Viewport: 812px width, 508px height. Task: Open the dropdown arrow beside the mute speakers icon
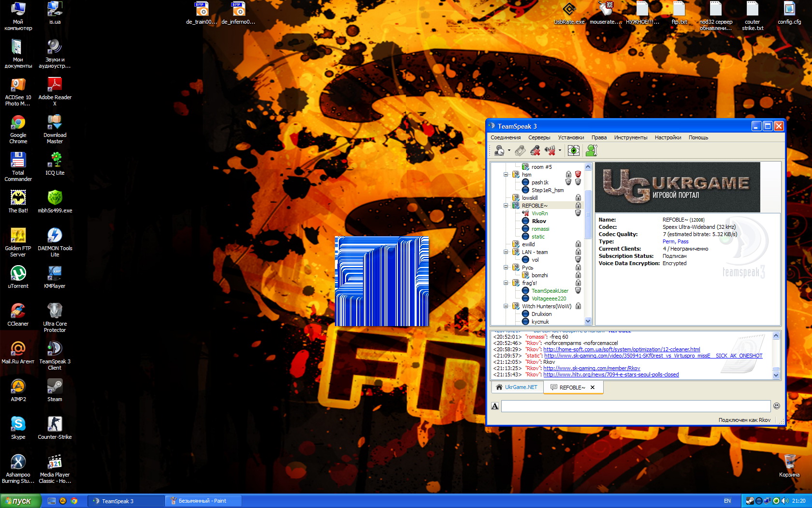[x=560, y=150]
